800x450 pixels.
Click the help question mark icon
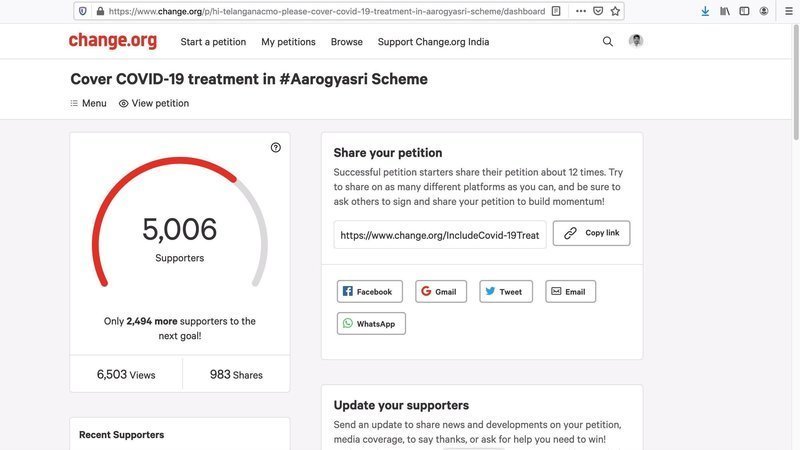(276, 148)
